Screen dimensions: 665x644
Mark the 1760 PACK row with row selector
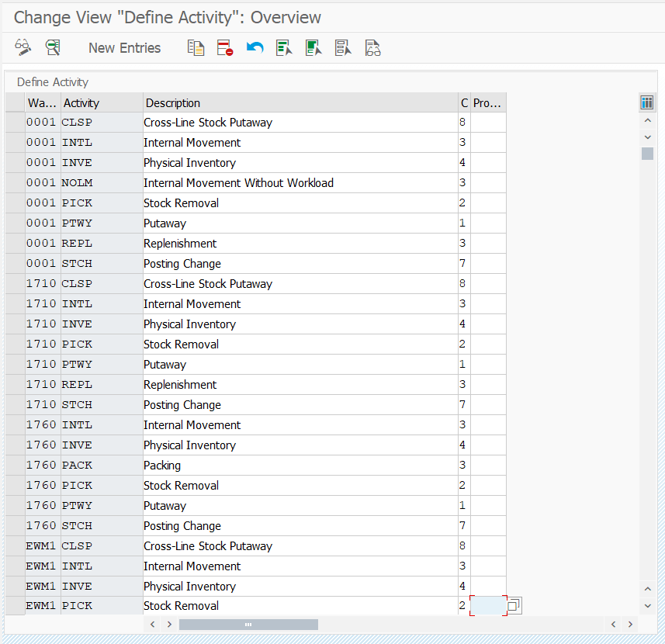pos(15,466)
